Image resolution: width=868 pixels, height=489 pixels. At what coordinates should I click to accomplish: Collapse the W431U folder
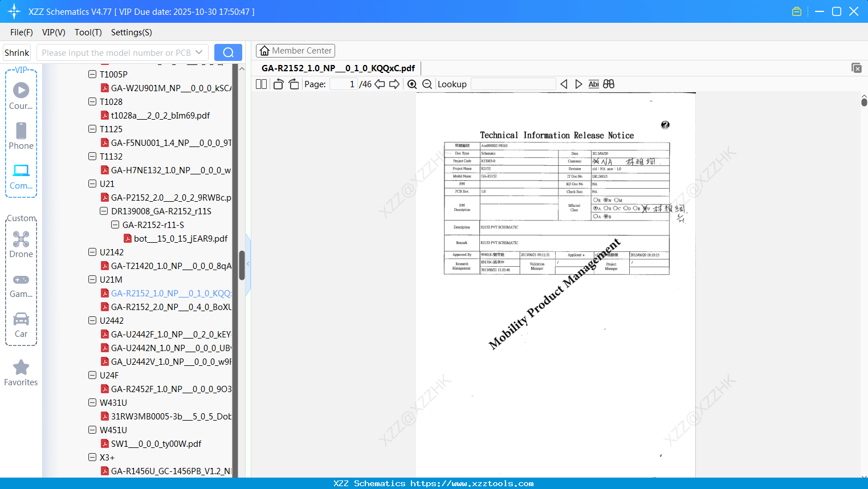[92, 402]
